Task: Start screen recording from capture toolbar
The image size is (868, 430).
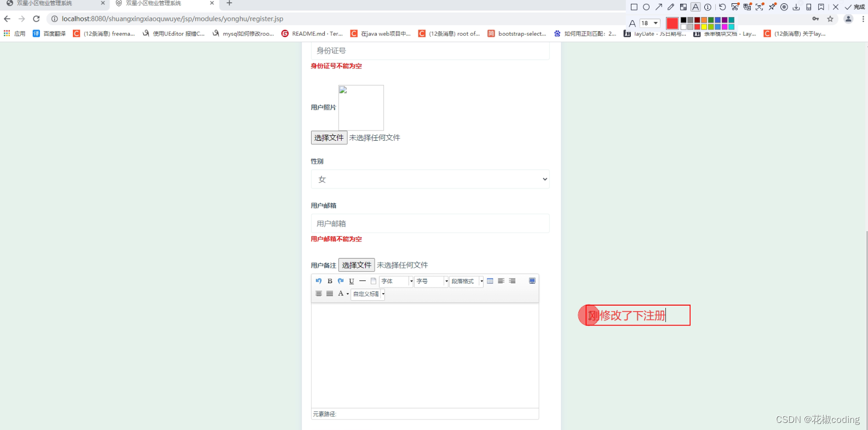Action: (x=784, y=7)
